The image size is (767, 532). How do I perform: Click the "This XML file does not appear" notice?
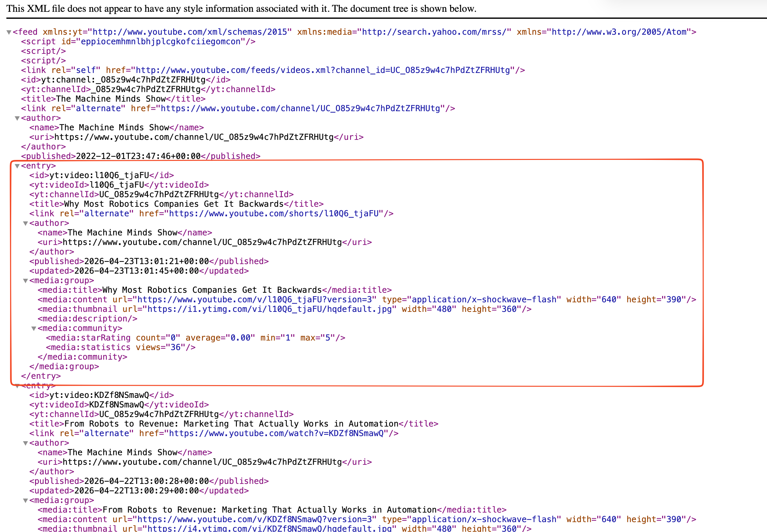pyautogui.click(x=241, y=9)
